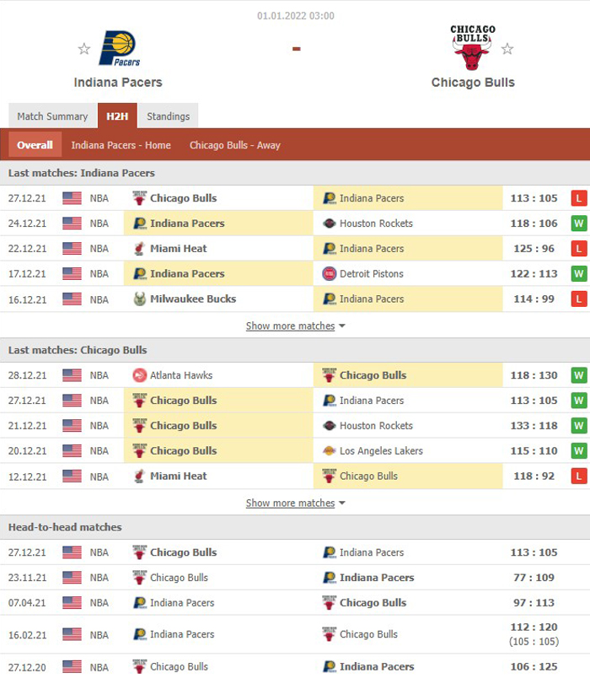Open score 118 : 106 vs Houston Rockets
The width and height of the screenshot is (590, 700).
click(534, 223)
